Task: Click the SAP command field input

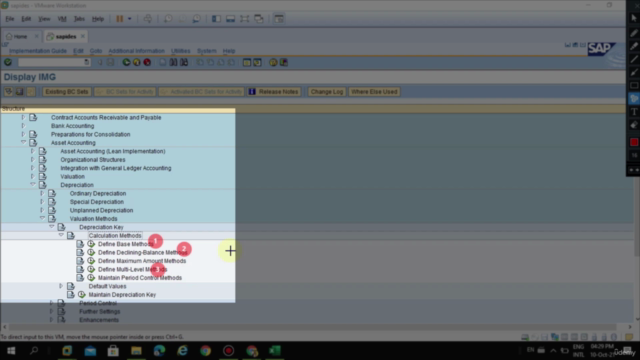Action: tap(53, 62)
